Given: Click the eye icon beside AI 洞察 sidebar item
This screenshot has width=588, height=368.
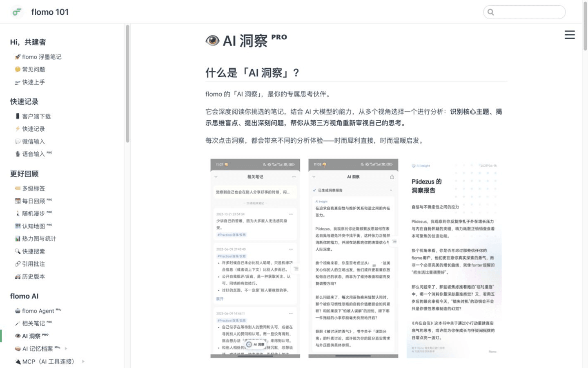Looking at the screenshot, I should pos(18,336).
